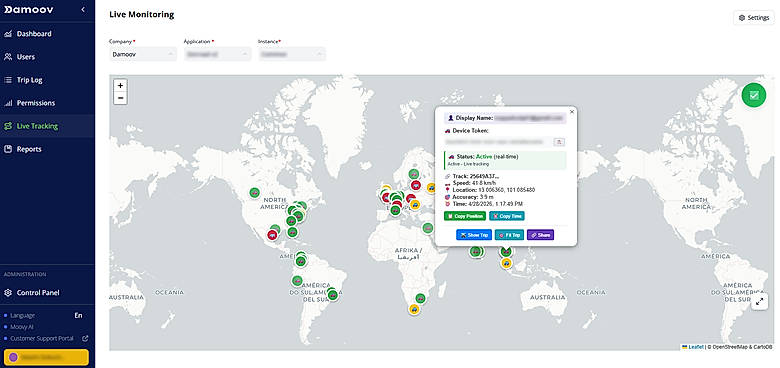The width and height of the screenshot is (780, 368).
Task: Click the Time: 4/28/2026 line
Action: pyautogui.click(x=484, y=204)
